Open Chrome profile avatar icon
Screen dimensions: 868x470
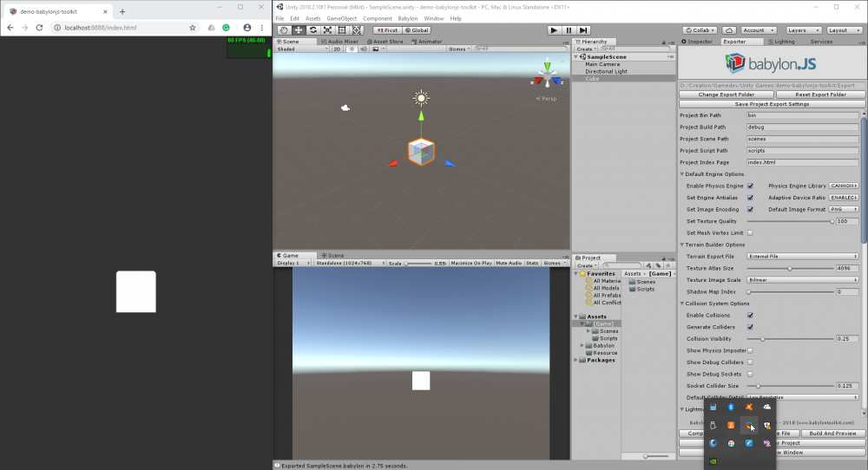247,28
